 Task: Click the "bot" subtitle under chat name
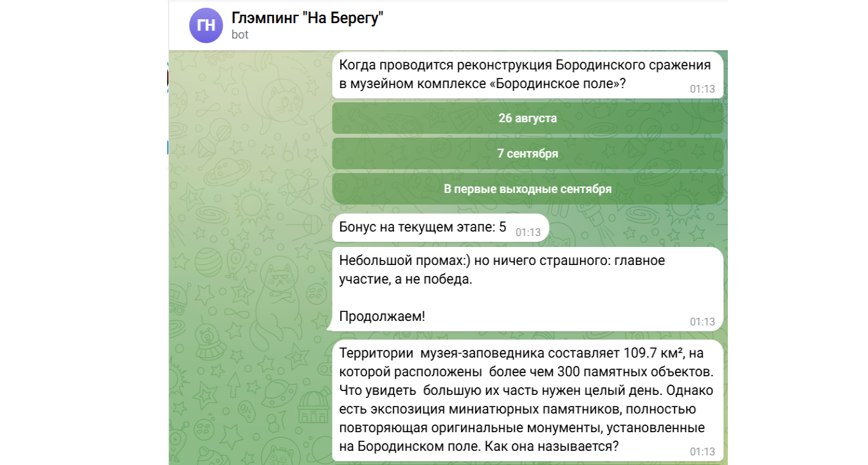click(240, 35)
